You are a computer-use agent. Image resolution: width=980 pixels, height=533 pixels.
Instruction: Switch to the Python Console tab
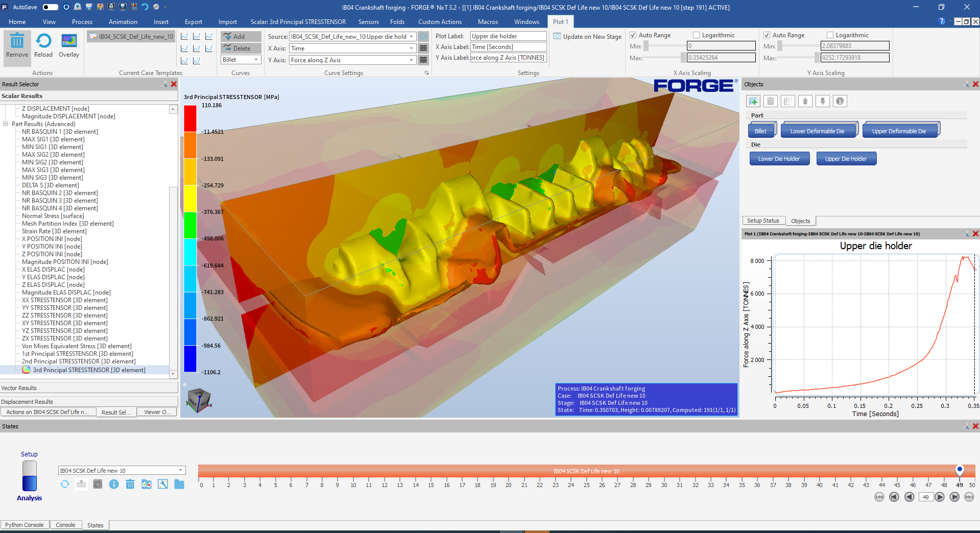pyautogui.click(x=25, y=525)
